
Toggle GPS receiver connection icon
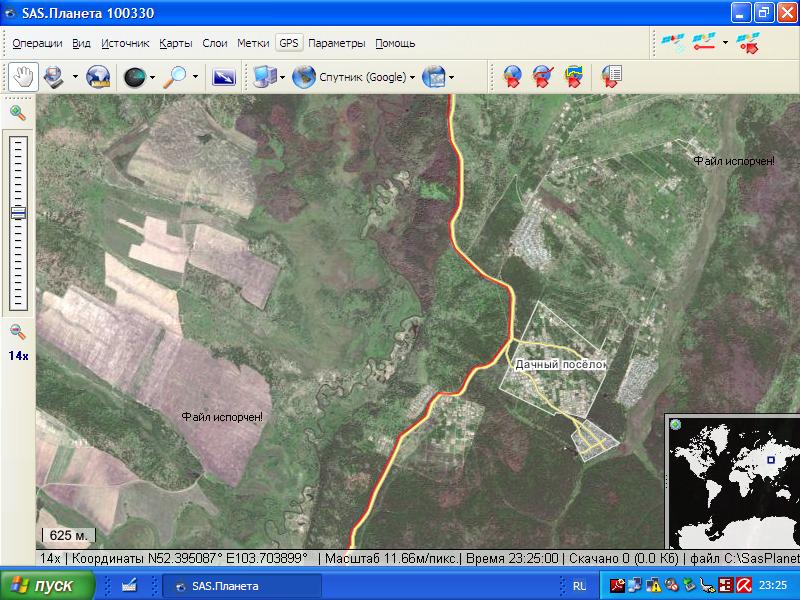673,43
